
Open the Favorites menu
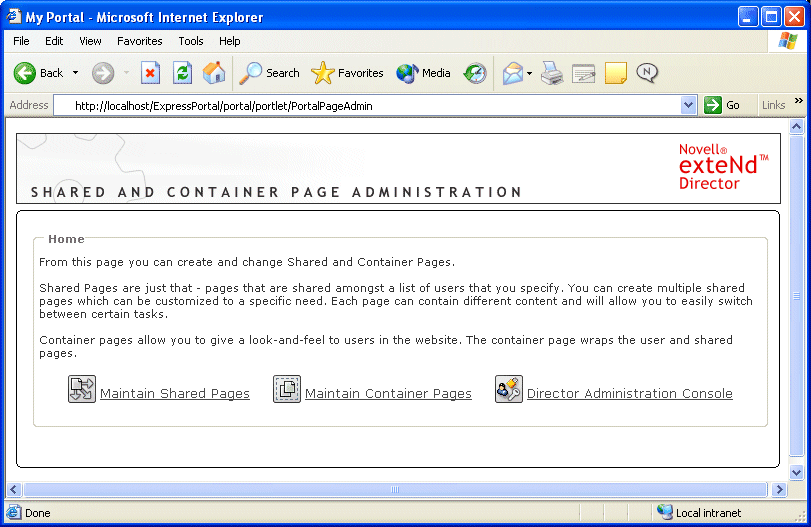click(140, 41)
